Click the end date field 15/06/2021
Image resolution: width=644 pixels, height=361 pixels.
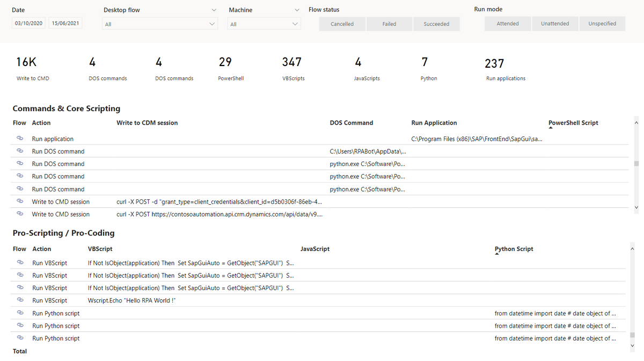click(x=65, y=24)
